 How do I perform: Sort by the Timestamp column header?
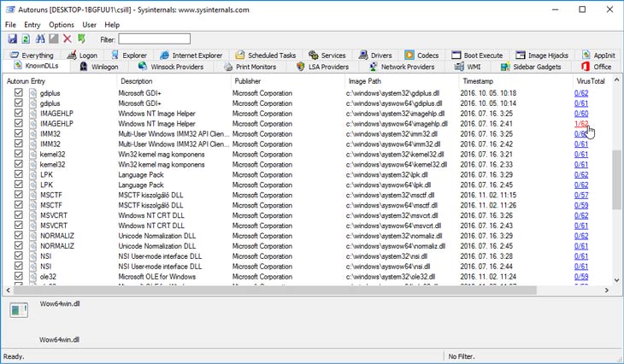pos(515,81)
